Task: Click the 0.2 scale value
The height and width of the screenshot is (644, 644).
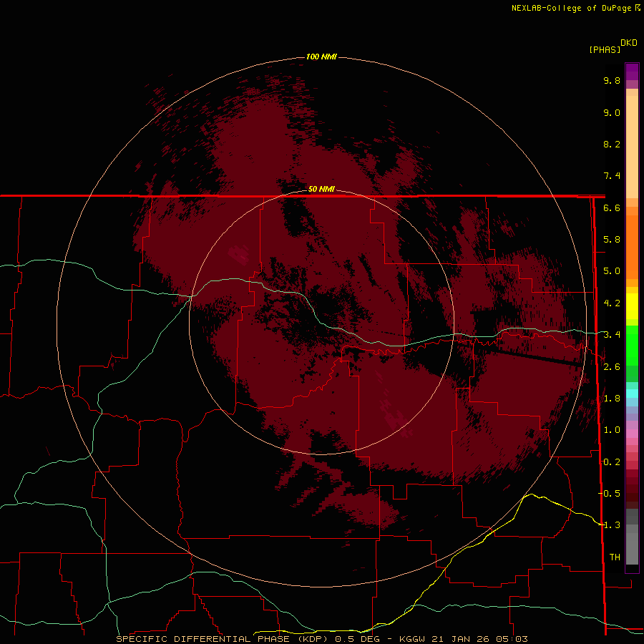Action: coord(612,462)
